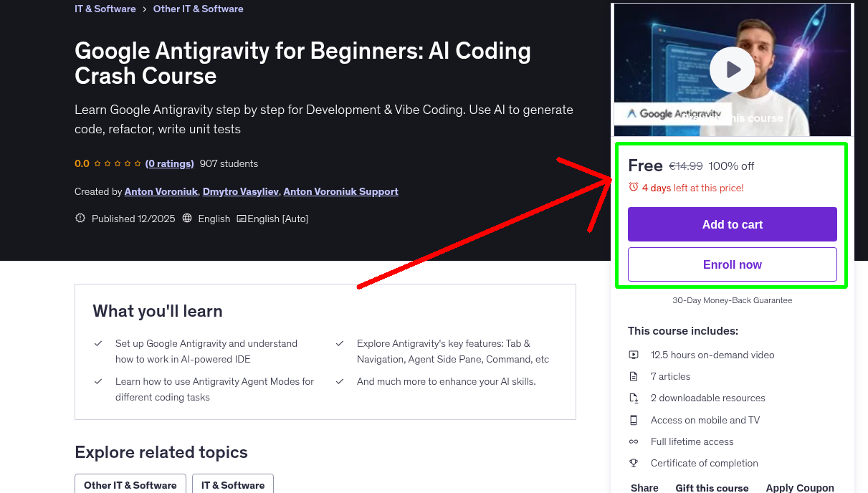Click the lifetime access infinity icon
Image resolution: width=868 pixels, height=493 pixels.
(634, 441)
